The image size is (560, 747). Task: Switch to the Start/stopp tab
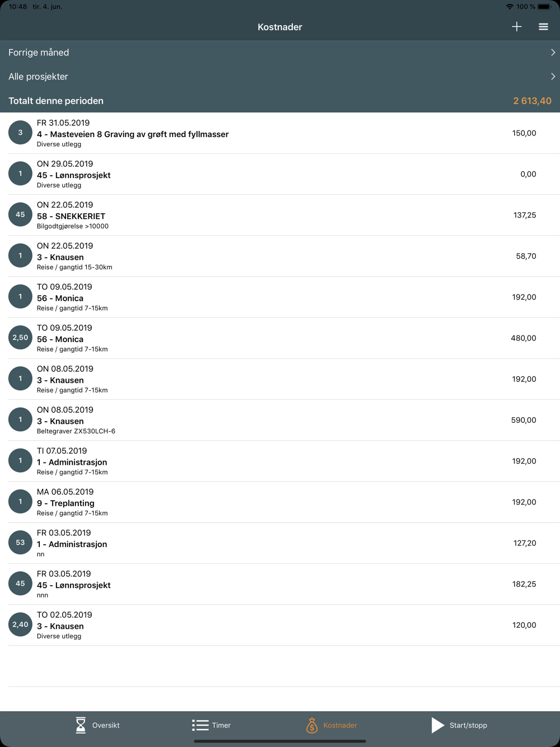[x=468, y=725]
